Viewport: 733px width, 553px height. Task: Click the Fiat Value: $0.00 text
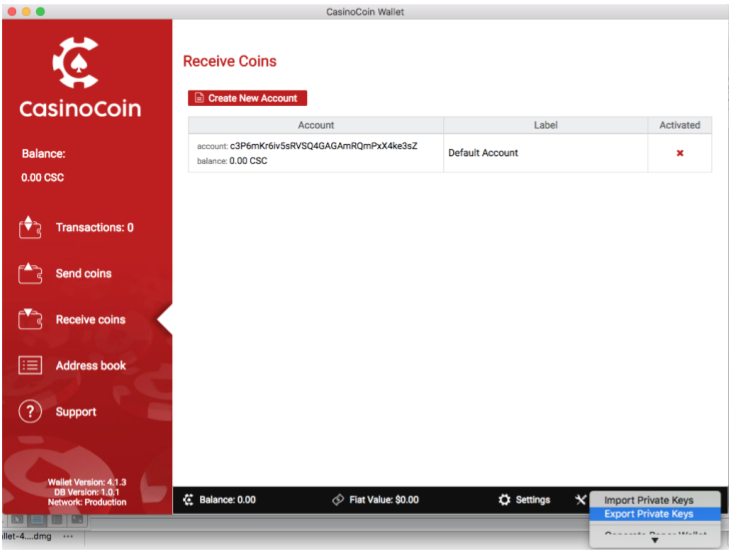click(384, 500)
